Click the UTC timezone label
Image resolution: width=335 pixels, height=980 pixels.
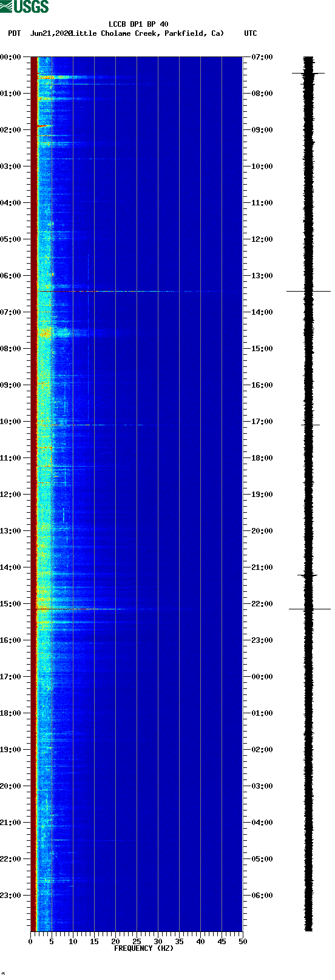pos(251,33)
